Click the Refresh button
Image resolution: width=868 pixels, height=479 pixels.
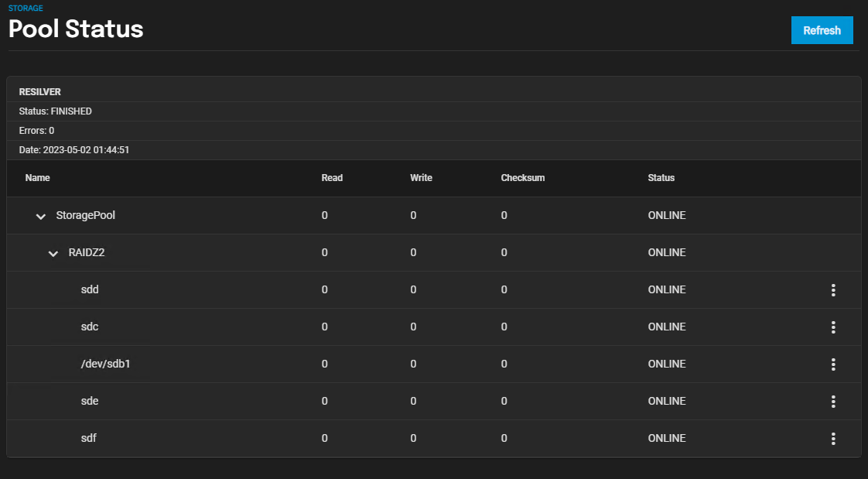click(822, 30)
